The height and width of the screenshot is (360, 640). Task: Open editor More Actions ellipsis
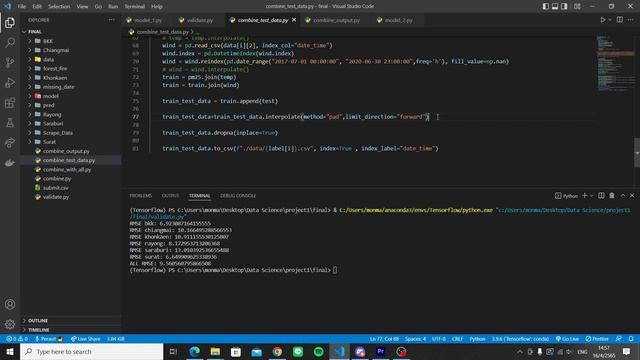click(631, 20)
